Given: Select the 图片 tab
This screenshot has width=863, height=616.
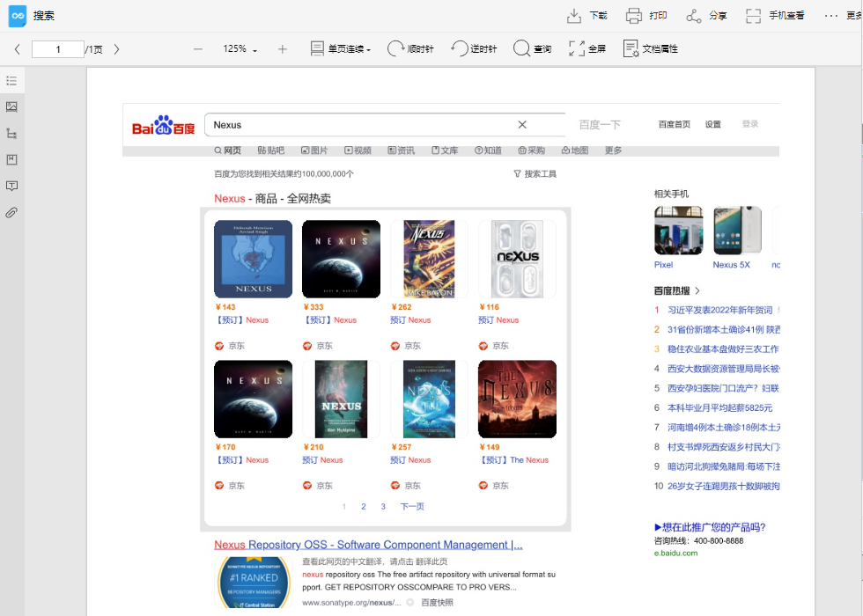Looking at the screenshot, I should (x=314, y=150).
